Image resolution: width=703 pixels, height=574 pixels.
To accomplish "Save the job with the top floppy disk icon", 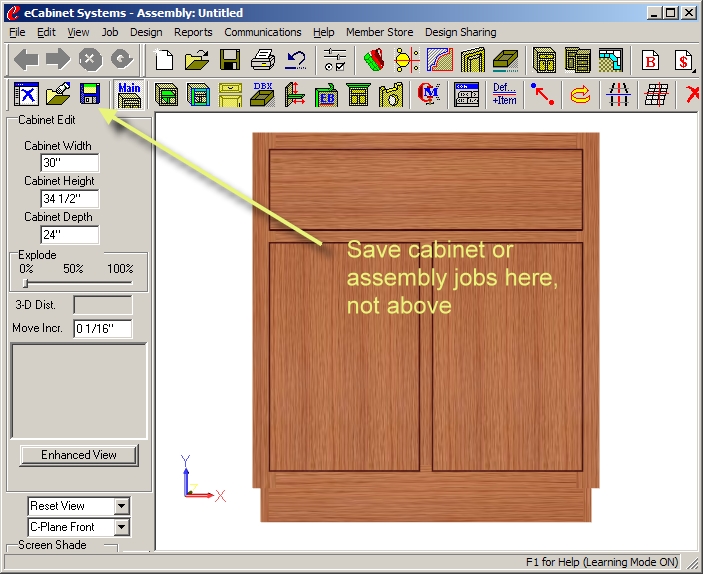I will pyautogui.click(x=230, y=60).
